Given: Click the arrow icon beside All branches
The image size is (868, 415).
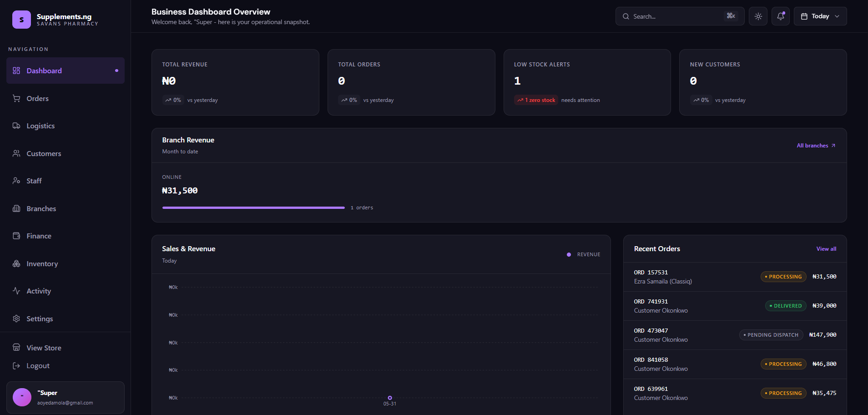Looking at the screenshot, I should 833,146.
